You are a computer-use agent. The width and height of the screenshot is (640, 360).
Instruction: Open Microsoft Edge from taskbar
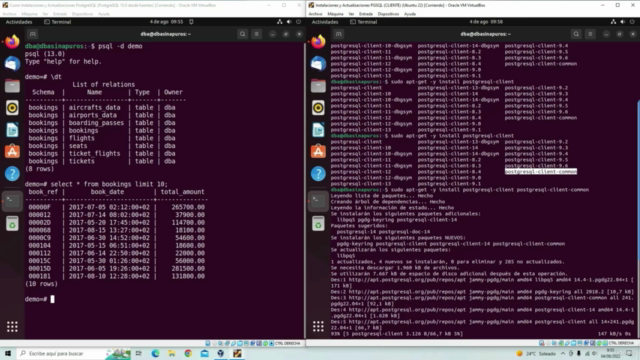click(x=156, y=353)
